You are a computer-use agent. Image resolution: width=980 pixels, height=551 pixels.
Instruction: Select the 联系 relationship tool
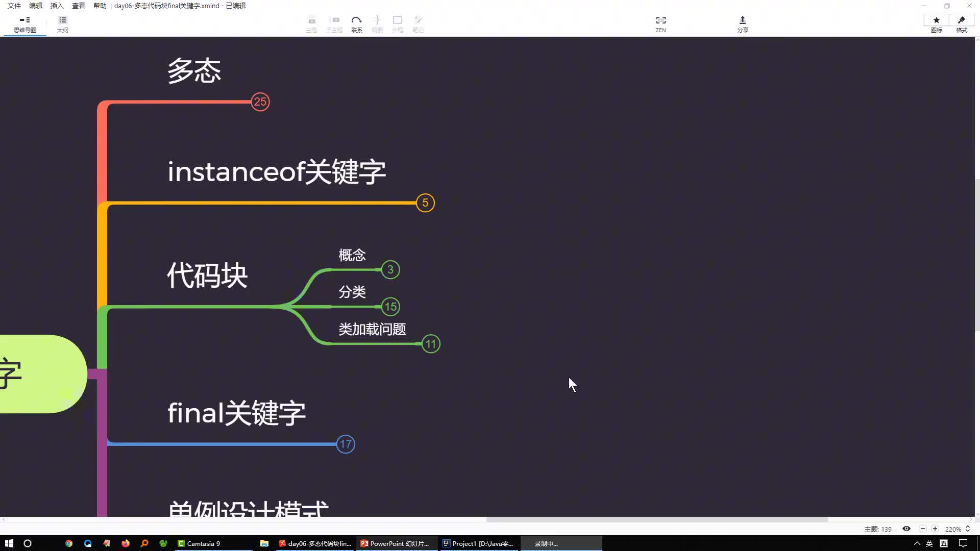[x=357, y=24]
